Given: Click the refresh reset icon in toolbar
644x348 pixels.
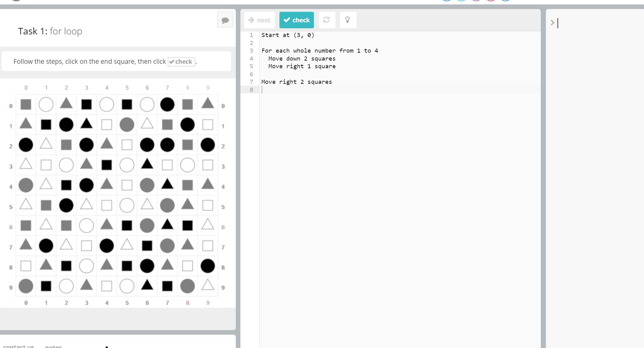Looking at the screenshot, I should tap(326, 20).
